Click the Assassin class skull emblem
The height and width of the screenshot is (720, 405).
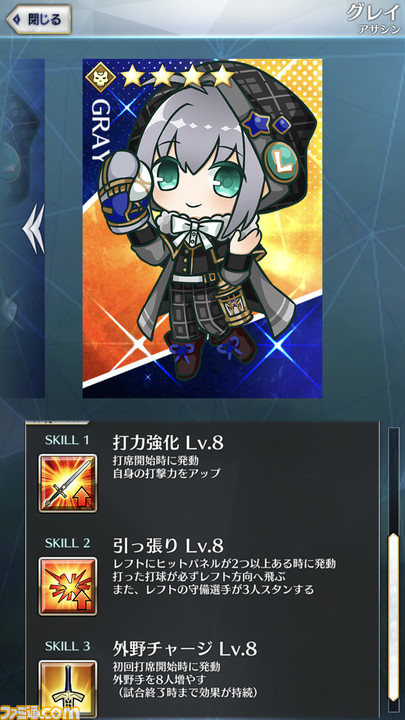100,78
